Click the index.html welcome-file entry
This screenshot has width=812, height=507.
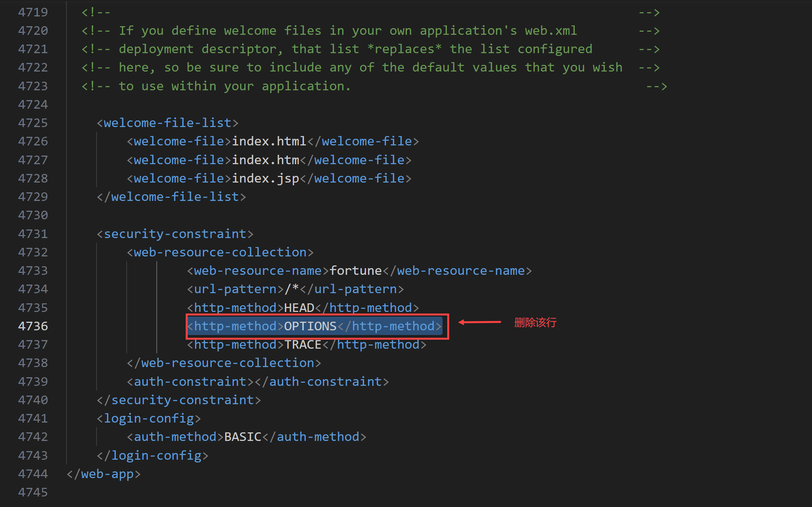pos(269,141)
